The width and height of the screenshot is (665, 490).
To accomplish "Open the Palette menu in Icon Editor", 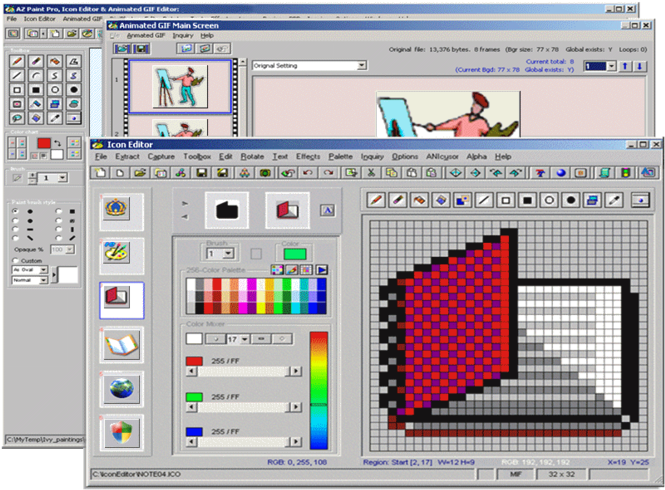I will click(341, 157).
